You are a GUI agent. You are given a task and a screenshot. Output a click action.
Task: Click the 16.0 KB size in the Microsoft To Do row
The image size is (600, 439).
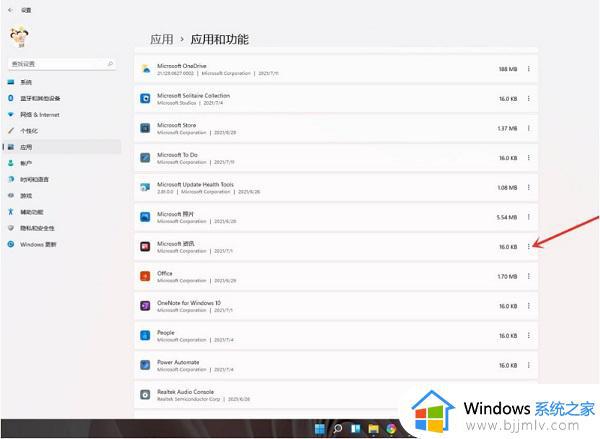[x=508, y=158]
